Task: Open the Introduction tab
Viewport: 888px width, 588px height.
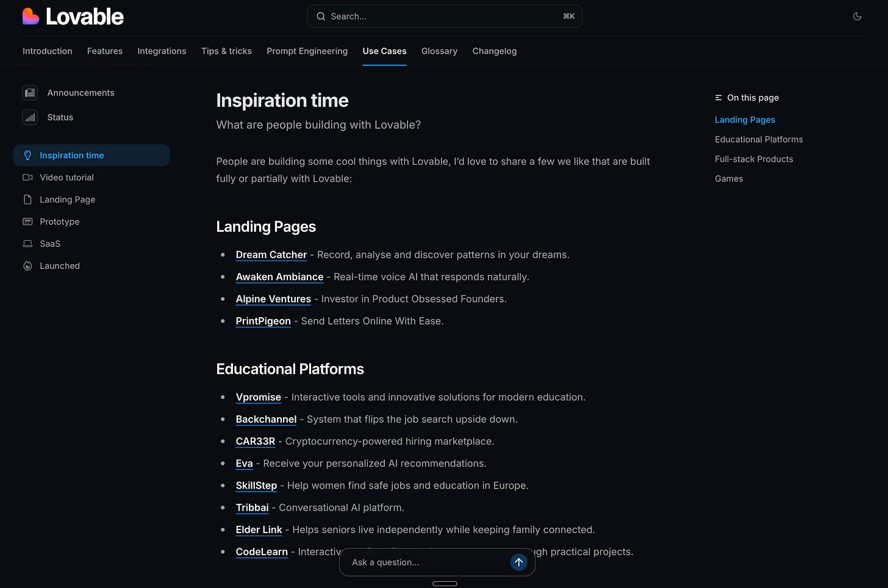Action: point(48,51)
